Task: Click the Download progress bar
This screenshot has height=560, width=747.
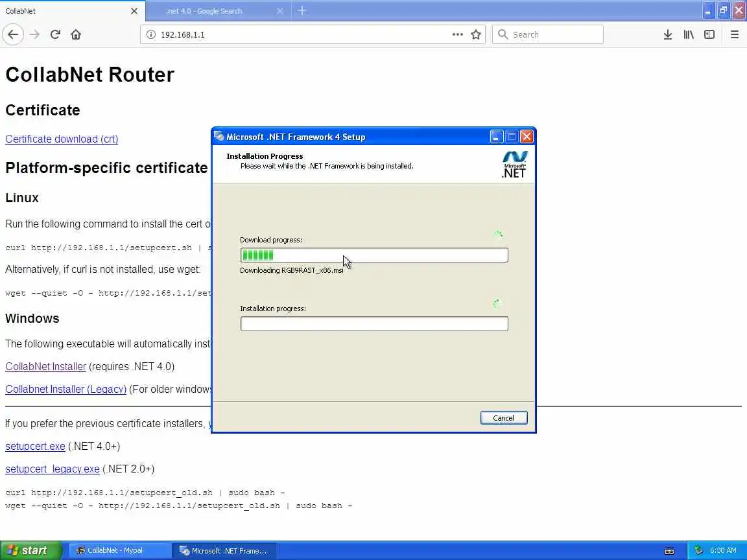Action: [x=374, y=255]
